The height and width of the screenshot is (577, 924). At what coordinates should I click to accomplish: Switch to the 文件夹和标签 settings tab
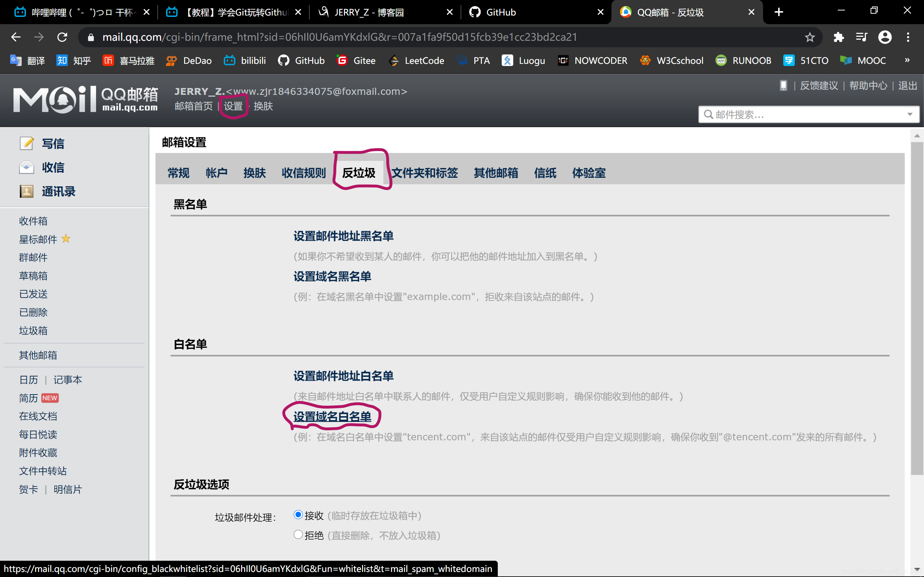pos(424,173)
